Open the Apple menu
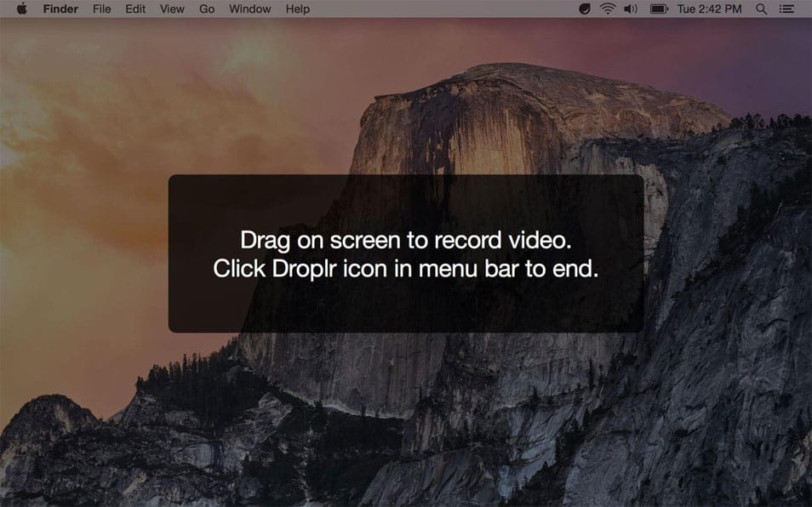 pyautogui.click(x=22, y=9)
